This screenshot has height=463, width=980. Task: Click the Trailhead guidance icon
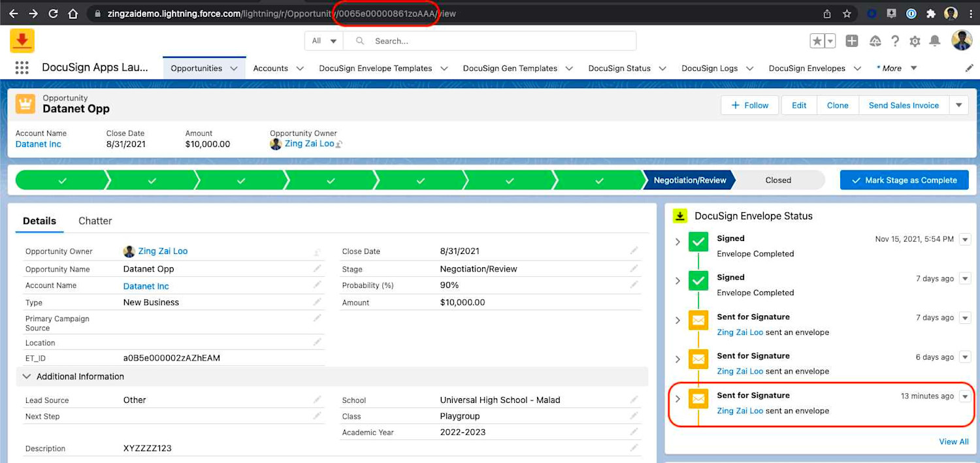(x=875, y=40)
